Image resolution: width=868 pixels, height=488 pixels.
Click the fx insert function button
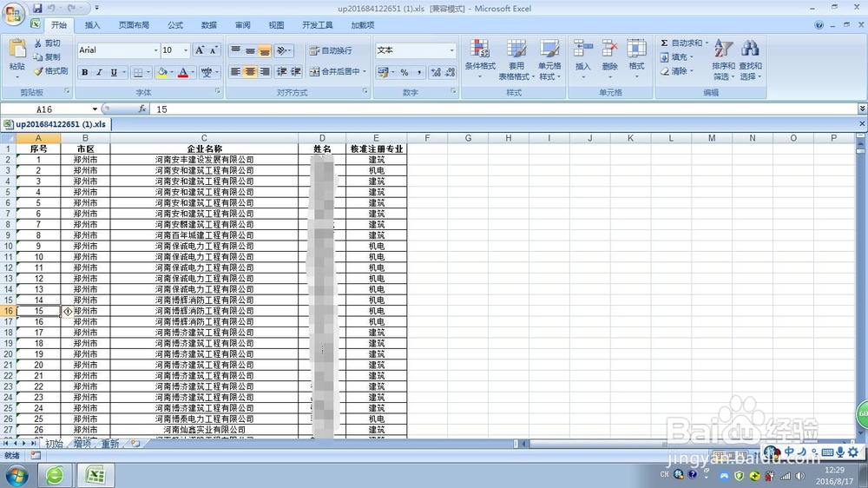142,109
